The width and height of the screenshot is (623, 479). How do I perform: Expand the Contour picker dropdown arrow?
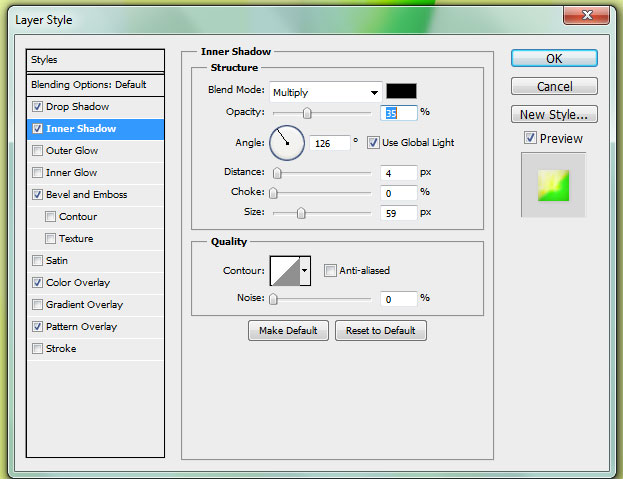(x=304, y=270)
